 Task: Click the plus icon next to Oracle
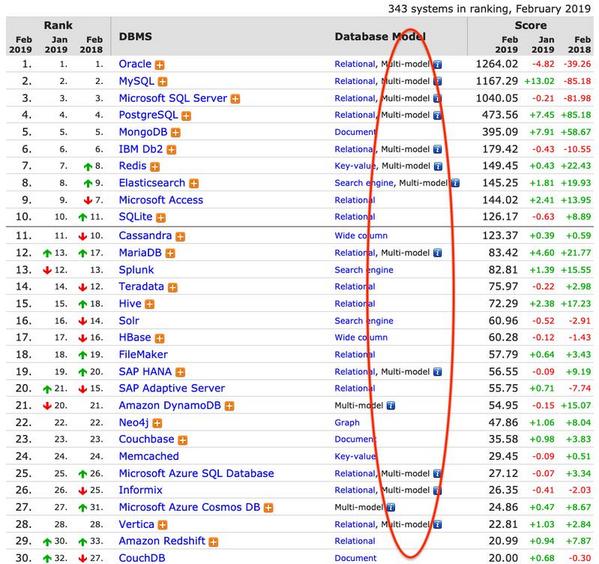pyautogui.click(x=160, y=65)
